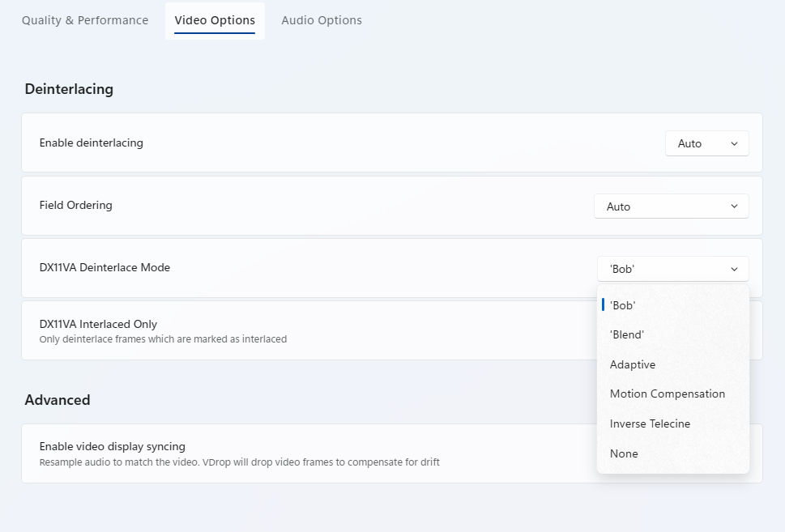Switch to the Quality & Performance tab

(85, 20)
